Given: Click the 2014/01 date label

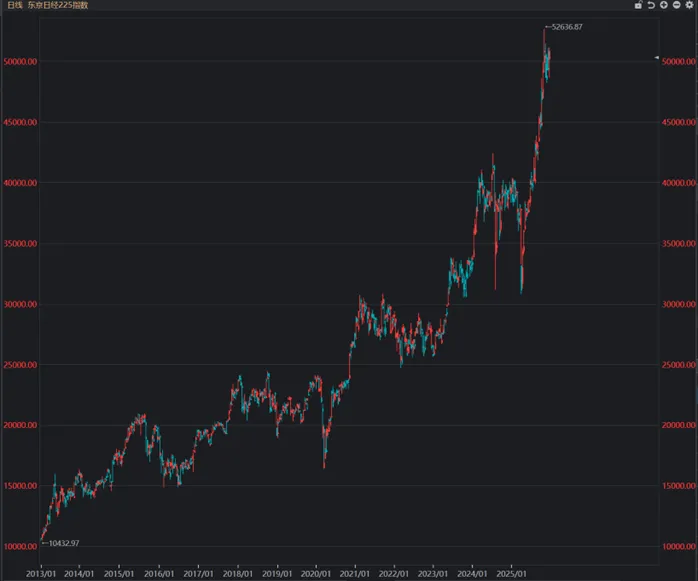Looking at the screenshot, I should pos(79,574).
